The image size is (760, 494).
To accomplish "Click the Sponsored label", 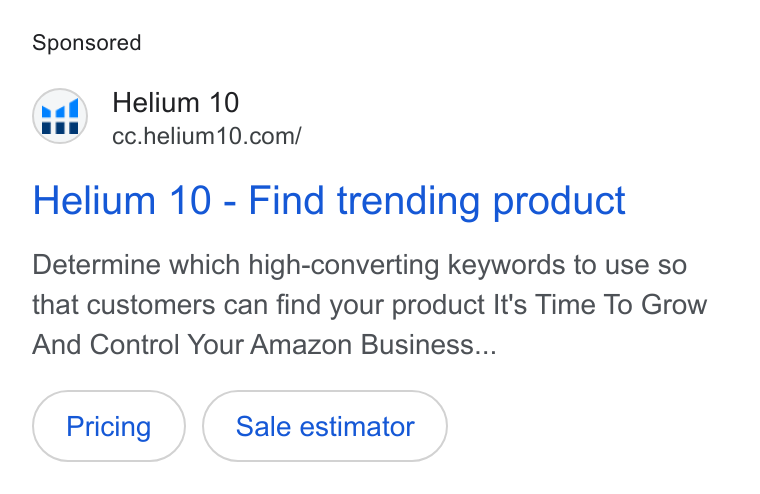I will click(86, 43).
